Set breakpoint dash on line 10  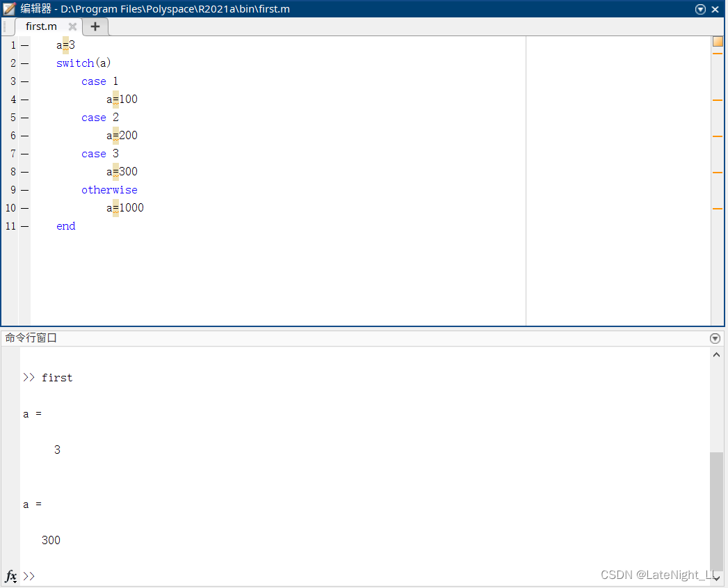(24, 209)
